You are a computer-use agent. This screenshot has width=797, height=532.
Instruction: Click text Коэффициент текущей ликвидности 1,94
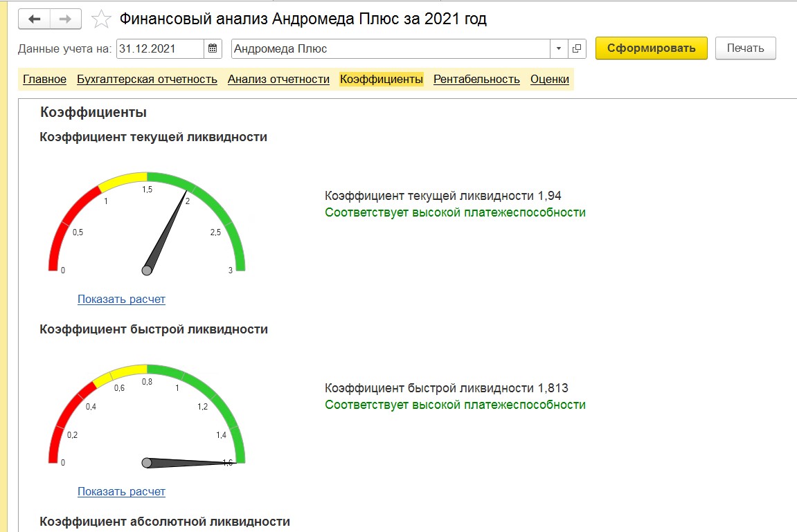click(x=442, y=196)
